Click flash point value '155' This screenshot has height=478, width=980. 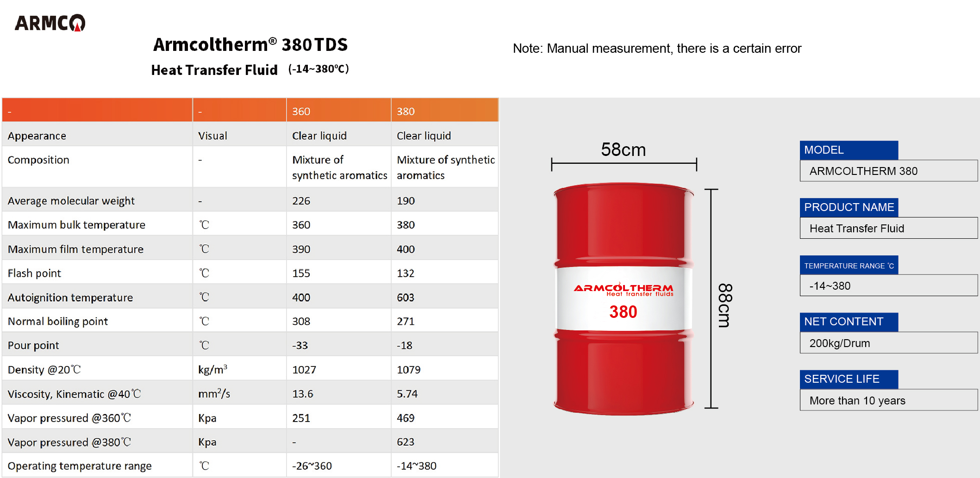pyautogui.click(x=301, y=273)
